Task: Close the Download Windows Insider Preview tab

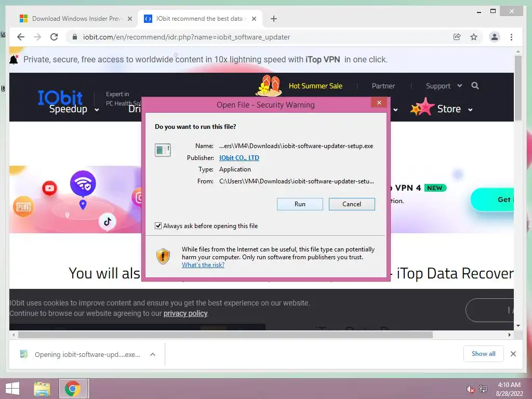Action: (129, 19)
